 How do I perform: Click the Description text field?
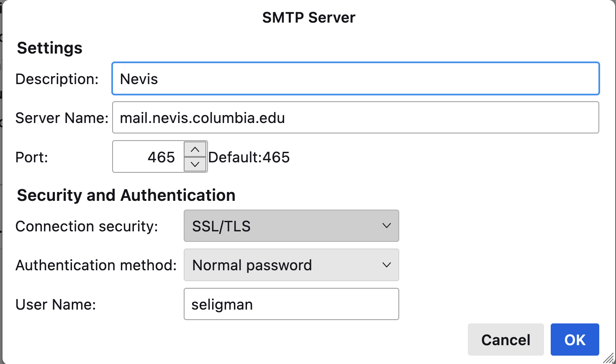pos(355,79)
